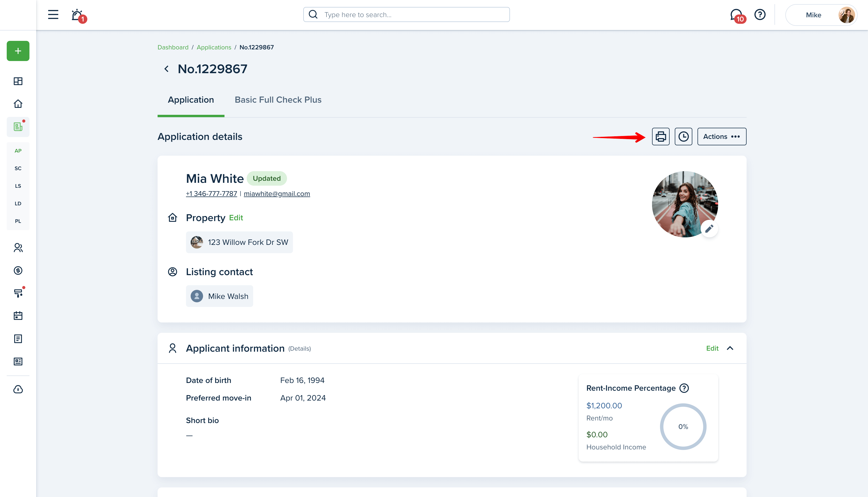Select PL in the sidebar submenu

pyautogui.click(x=18, y=221)
